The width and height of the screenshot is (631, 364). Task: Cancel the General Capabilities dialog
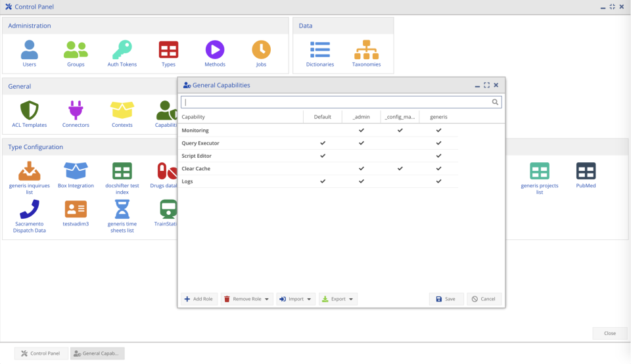pos(484,299)
